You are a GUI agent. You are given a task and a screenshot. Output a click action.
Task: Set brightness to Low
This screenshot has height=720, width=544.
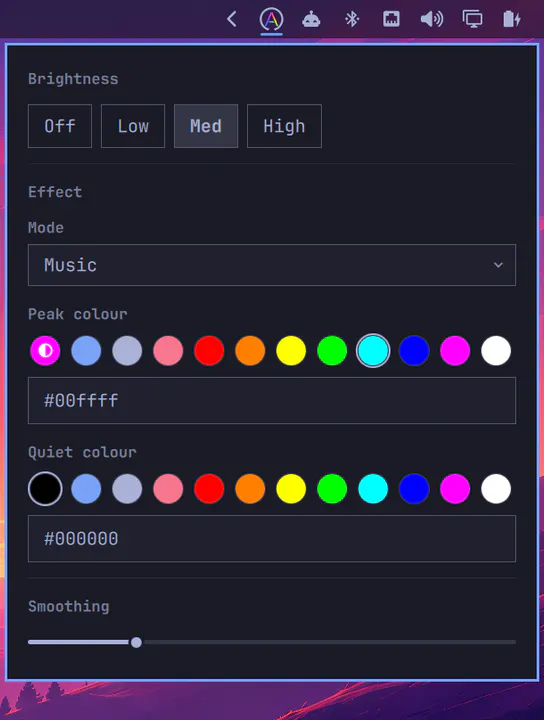pyautogui.click(x=133, y=126)
